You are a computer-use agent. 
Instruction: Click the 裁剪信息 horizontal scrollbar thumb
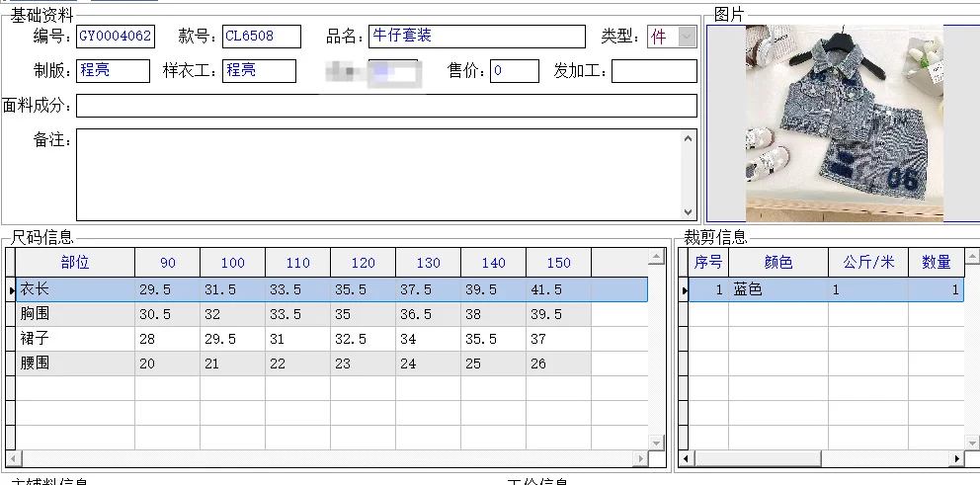(758, 458)
